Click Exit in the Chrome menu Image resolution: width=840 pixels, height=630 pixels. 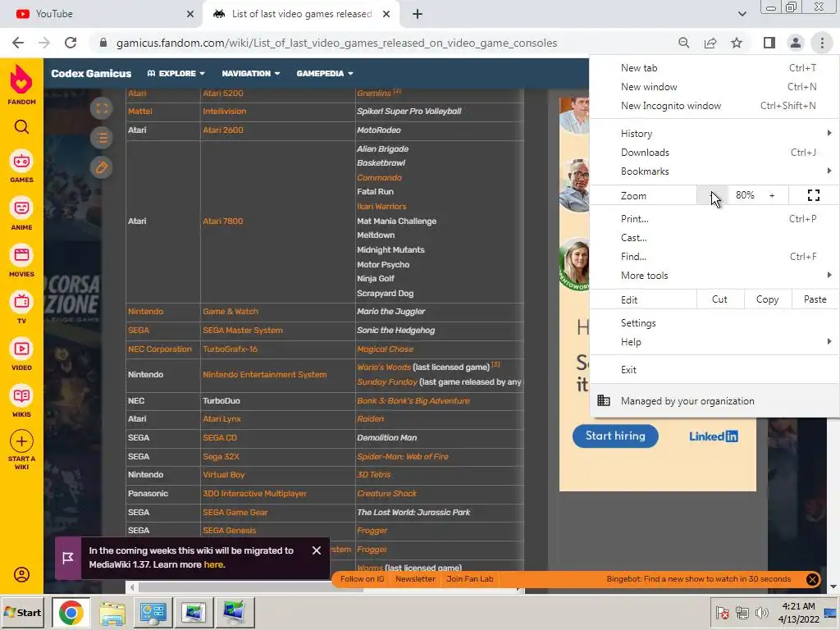[x=714, y=370]
